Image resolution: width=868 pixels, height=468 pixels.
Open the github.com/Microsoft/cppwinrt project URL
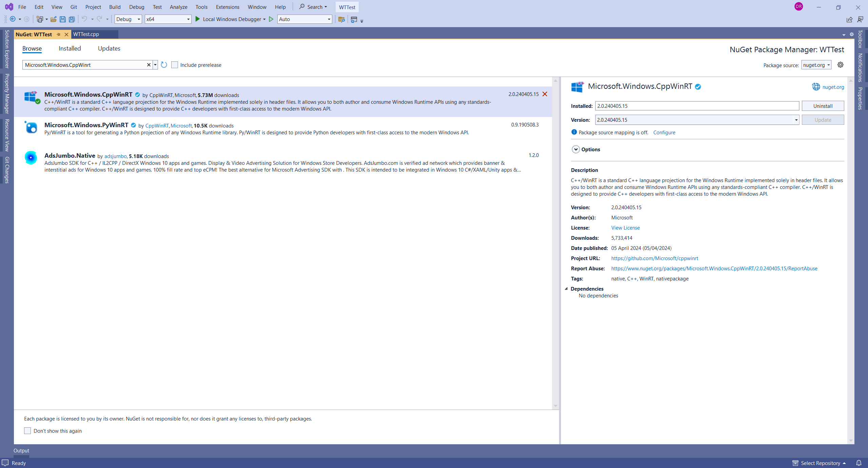point(654,258)
